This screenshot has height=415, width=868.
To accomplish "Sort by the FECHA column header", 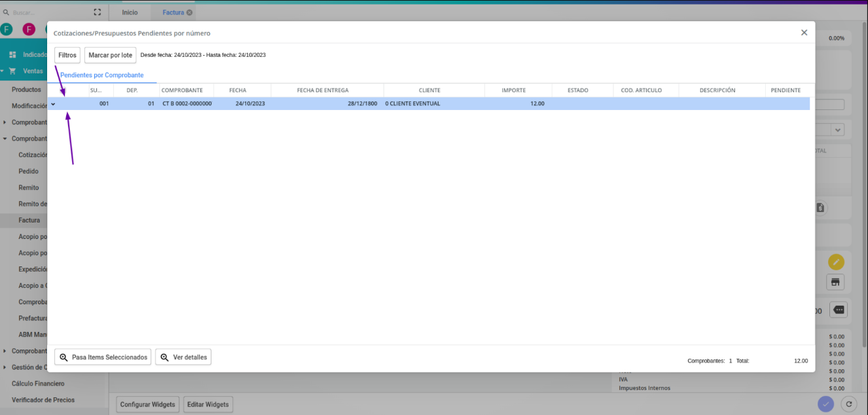I will [x=238, y=90].
